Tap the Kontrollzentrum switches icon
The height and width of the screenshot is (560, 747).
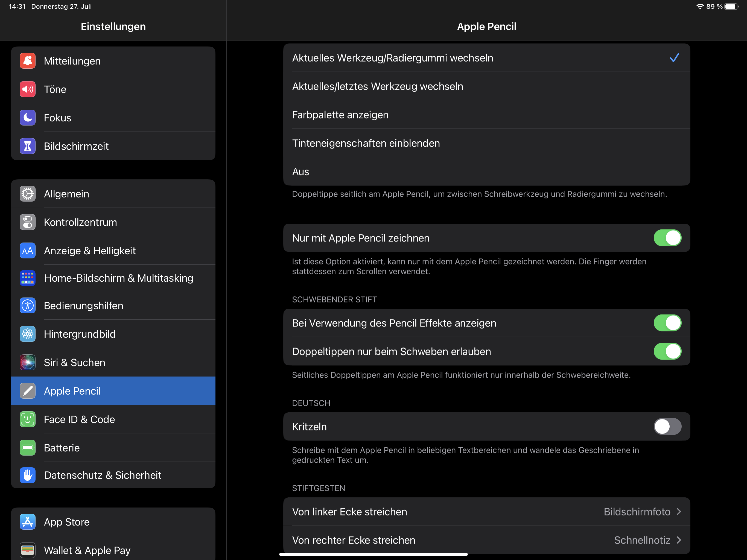pyautogui.click(x=27, y=222)
